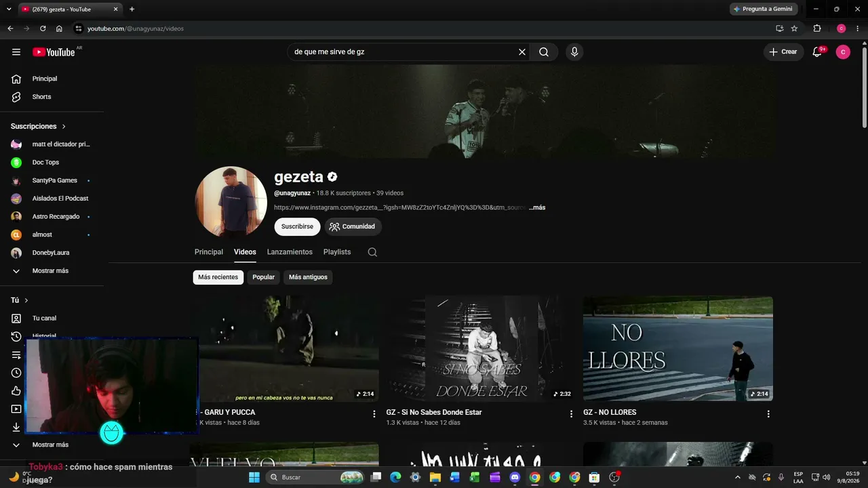
Task: Open the Chrome extensions puzzle icon
Action: click(817, 28)
